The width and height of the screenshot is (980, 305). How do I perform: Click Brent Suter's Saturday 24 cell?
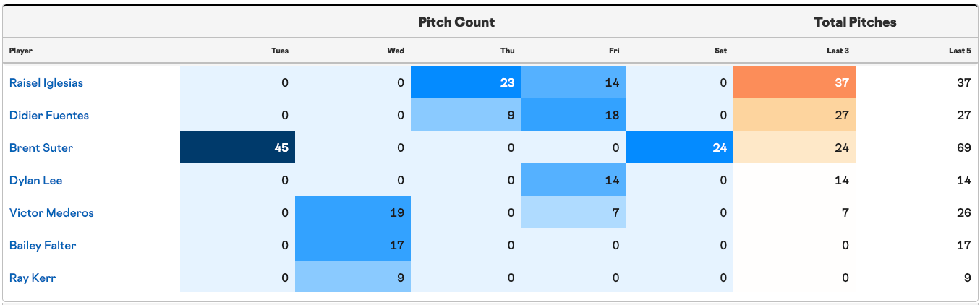click(679, 147)
